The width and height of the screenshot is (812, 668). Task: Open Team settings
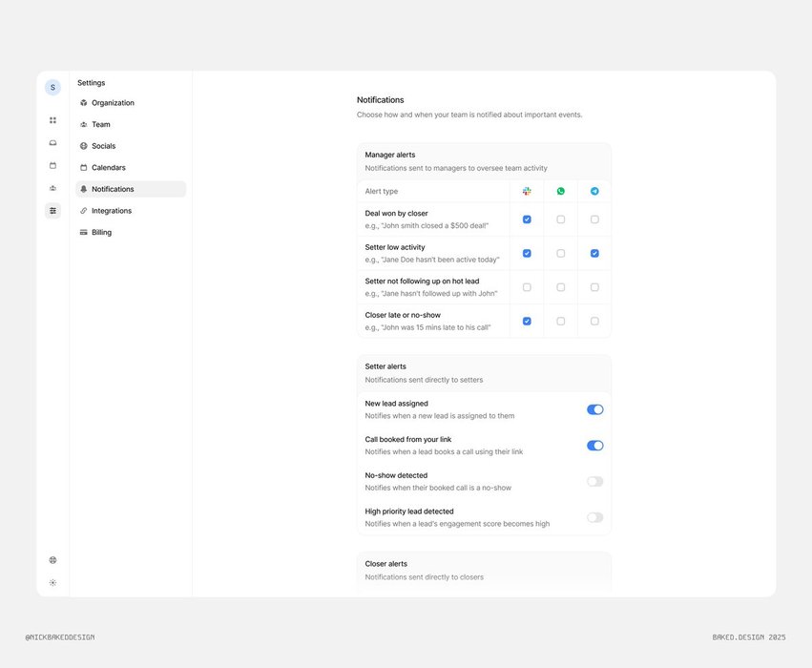click(131, 124)
